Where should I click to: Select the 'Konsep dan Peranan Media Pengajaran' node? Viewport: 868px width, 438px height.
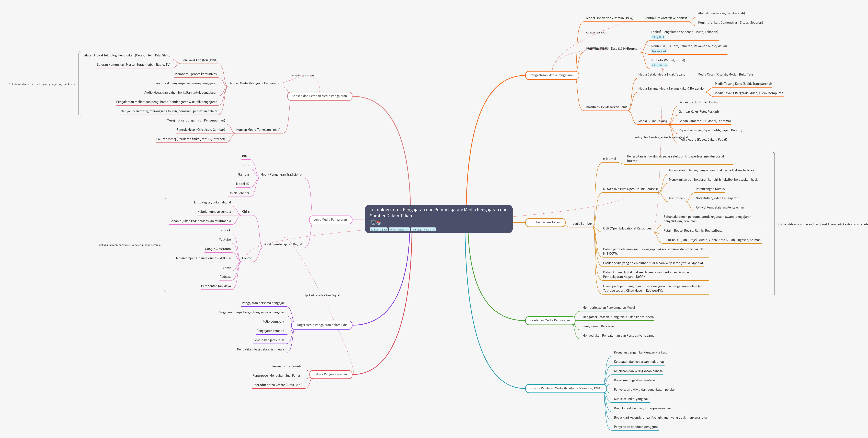pyautogui.click(x=319, y=96)
